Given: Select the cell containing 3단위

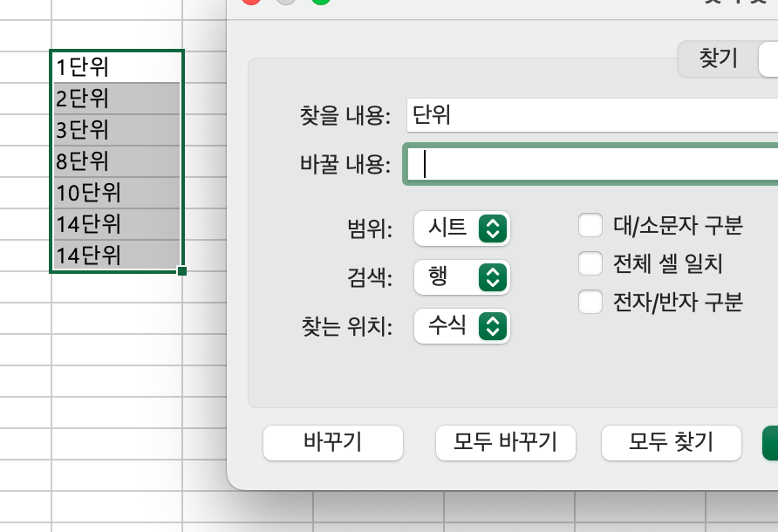Looking at the screenshot, I should click(117, 130).
